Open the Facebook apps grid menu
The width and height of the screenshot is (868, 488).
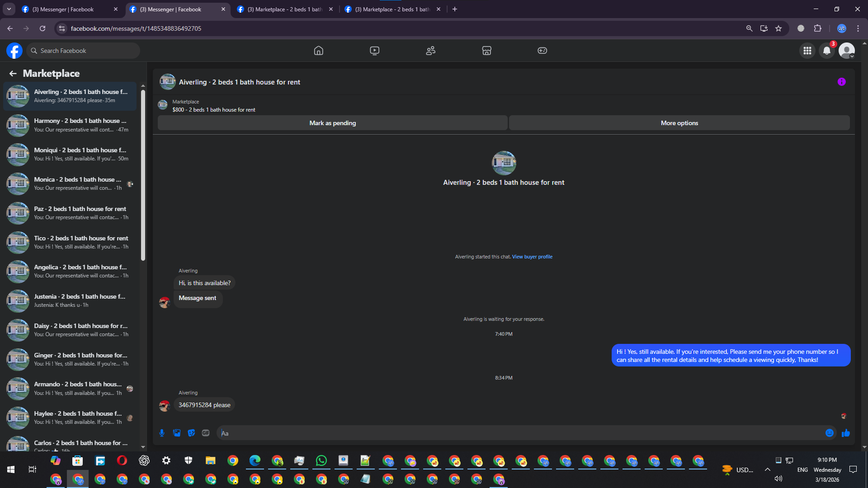pyautogui.click(x=807, y=51)
